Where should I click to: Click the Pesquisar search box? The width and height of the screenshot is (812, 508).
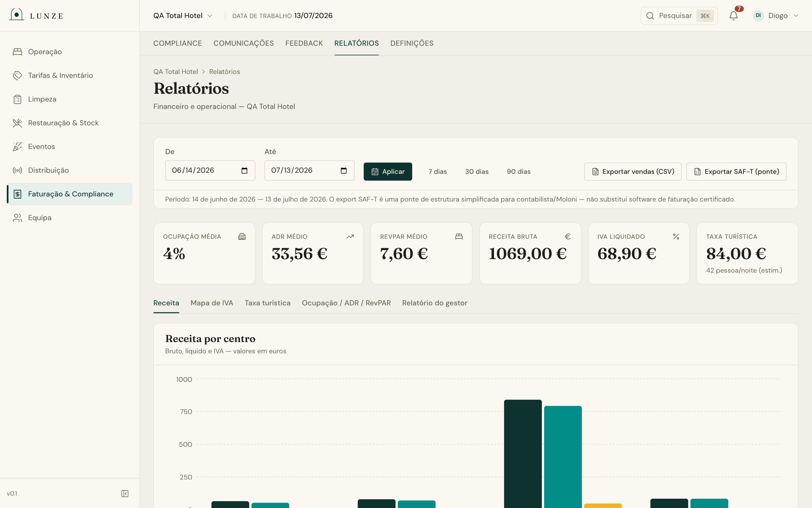click(x=679, y=16)
